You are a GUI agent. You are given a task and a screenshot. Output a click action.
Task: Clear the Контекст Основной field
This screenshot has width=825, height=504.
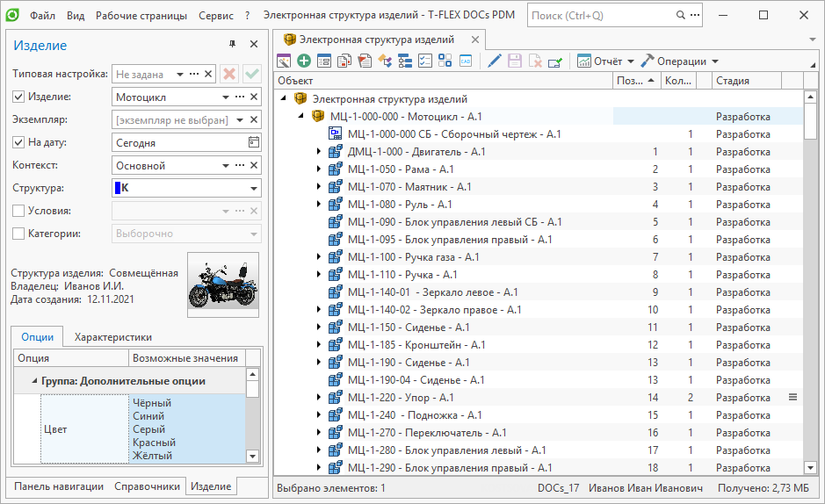(x=254, y=165)
